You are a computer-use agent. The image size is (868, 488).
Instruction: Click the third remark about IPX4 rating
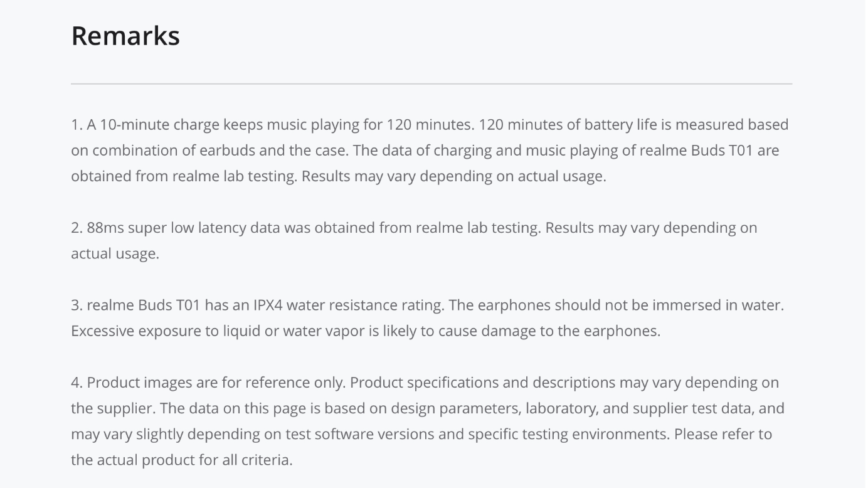tap(428, 318)
